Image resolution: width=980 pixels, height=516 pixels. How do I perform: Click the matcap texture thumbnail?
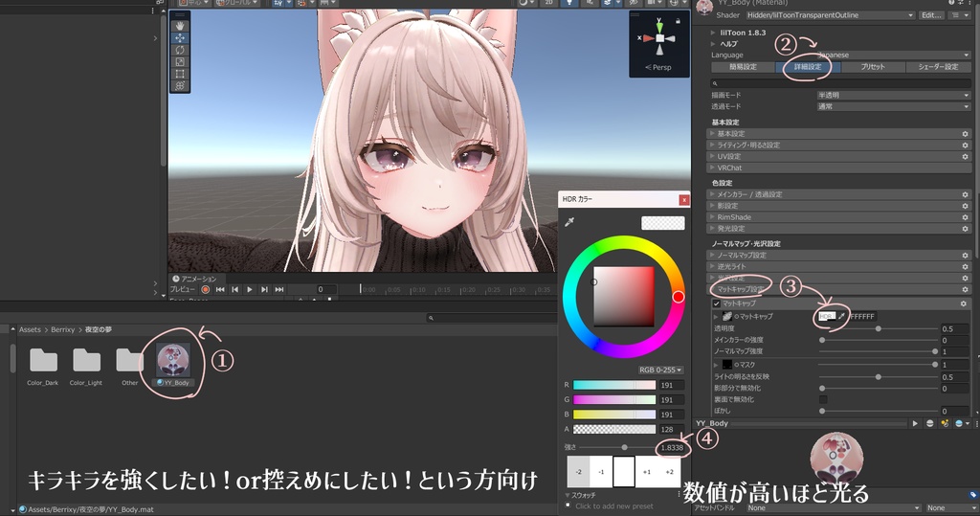pyautogui.click(x=727, y=317)
